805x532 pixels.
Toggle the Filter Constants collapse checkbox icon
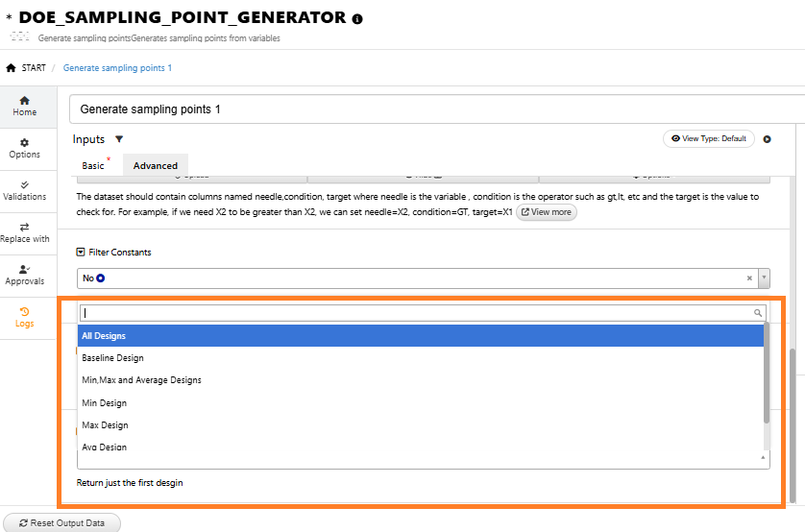(80, 252)
